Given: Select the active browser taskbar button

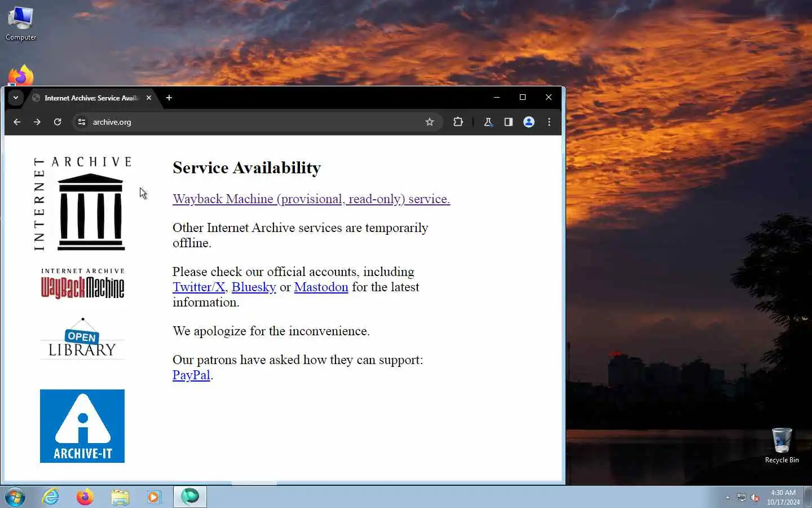Looking at the screenshot, I should [x=190, y=497].
